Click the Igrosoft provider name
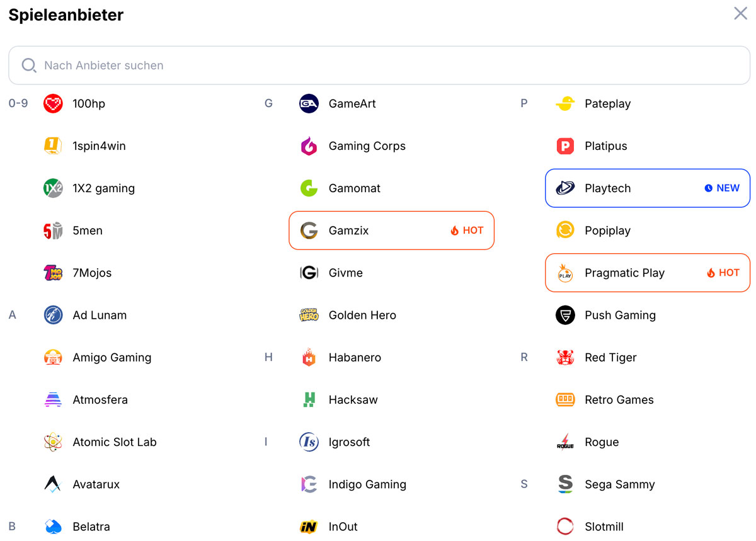The width and height of the screenshot is (756, 541). (349, 442)
